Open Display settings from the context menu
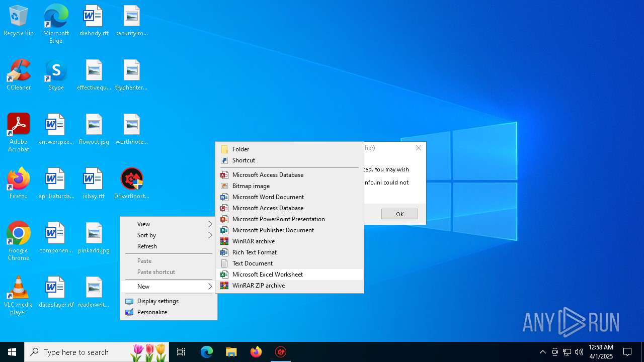644x362 pixels. pos(169,301)
